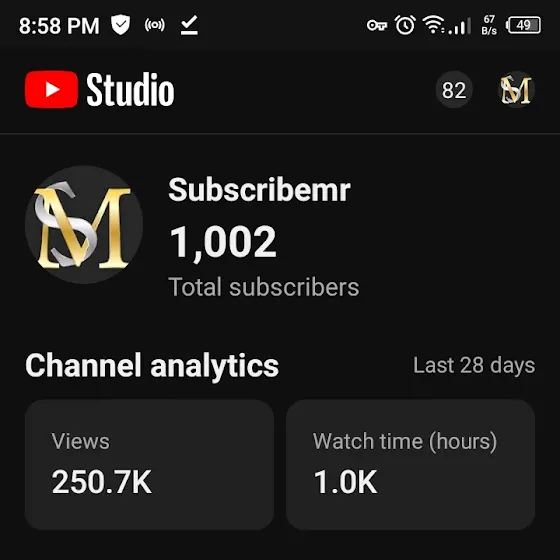Tap the battery 49 indicator
Screen dimensions: 560x560
(523, 25)
